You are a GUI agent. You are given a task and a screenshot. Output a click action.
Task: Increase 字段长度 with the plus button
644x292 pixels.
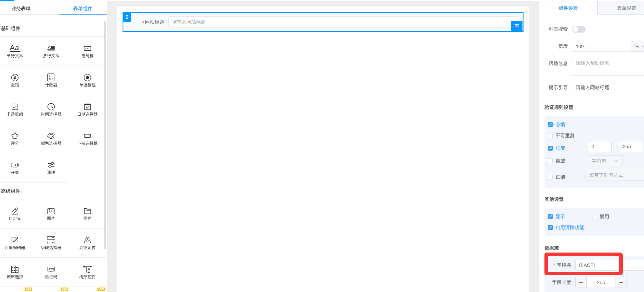pyautogui.click(x=621, y=282)
